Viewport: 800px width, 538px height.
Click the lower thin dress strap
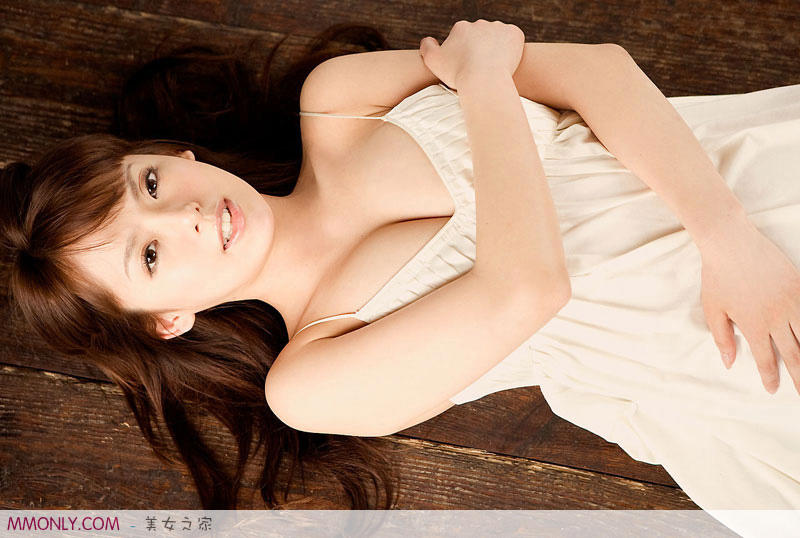(x=325, y=322)
